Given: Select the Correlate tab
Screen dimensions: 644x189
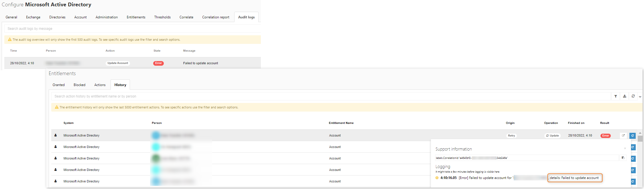Looking at the screenshot, I should coord(186,17).
